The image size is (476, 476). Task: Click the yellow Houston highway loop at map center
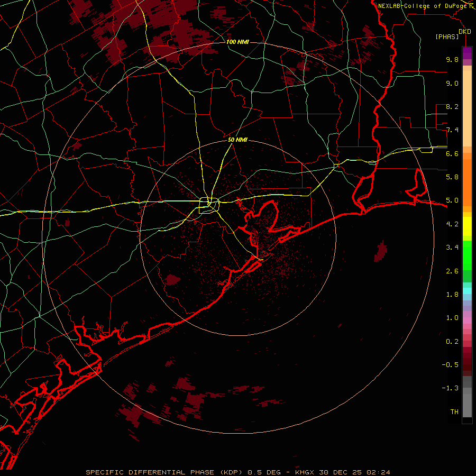pyautogui.click(x=209, y=206)
